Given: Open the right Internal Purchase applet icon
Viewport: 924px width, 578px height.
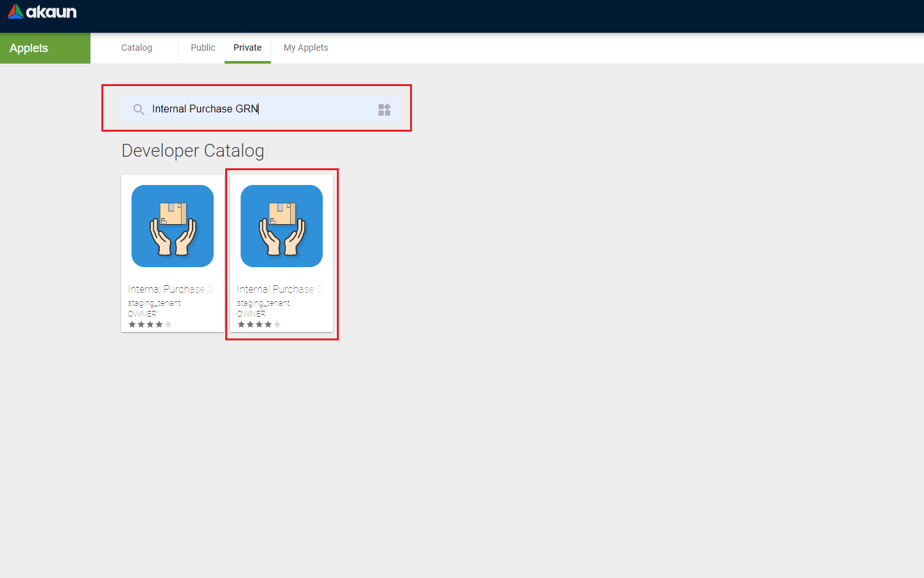Looking at the screenshot, I should tap(282, 226).
